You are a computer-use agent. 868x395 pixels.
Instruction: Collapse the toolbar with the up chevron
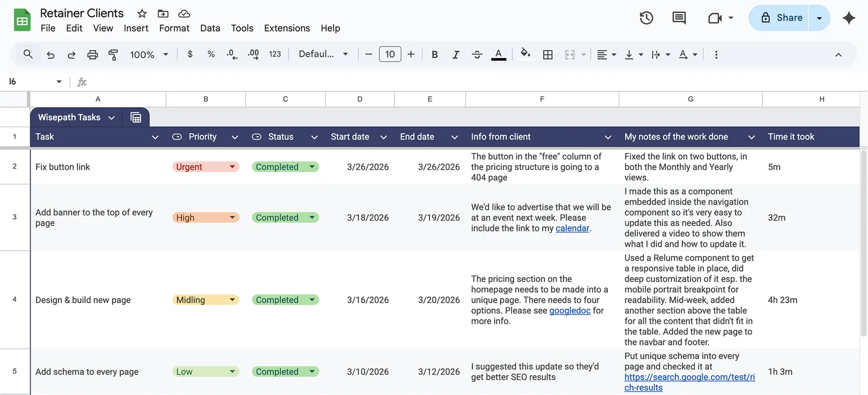pyautogui.click(x=838, y=54)
